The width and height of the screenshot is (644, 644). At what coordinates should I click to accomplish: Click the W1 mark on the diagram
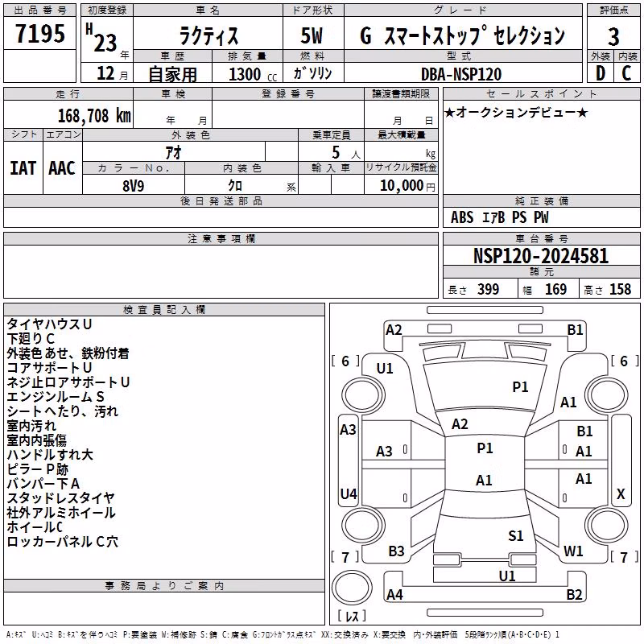573,551
